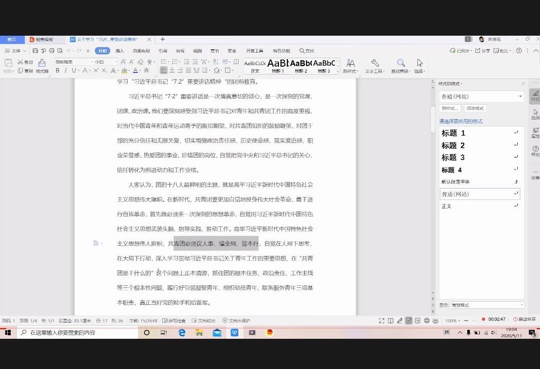
Task: Click the font color A swatch
Action: (135, 71)
